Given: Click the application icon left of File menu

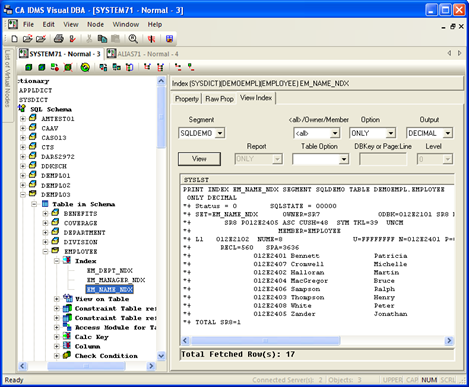Looking at the screenshot, I should (13, 24).
